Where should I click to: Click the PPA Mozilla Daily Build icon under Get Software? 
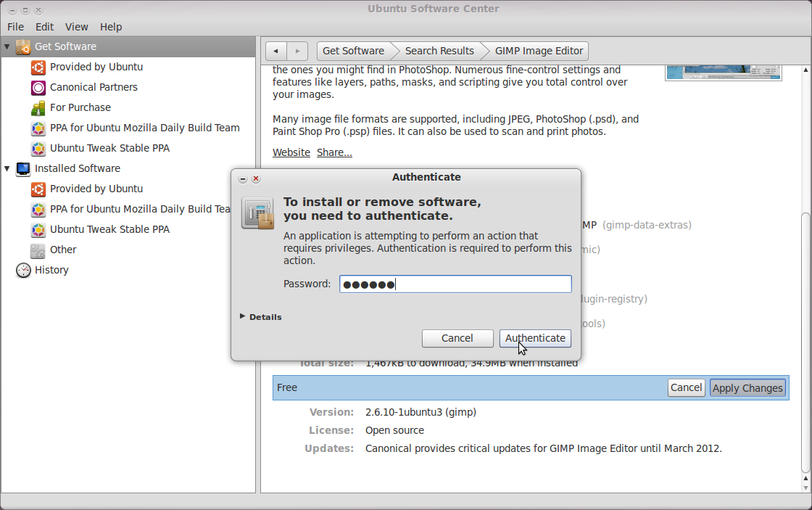point(38,128)
